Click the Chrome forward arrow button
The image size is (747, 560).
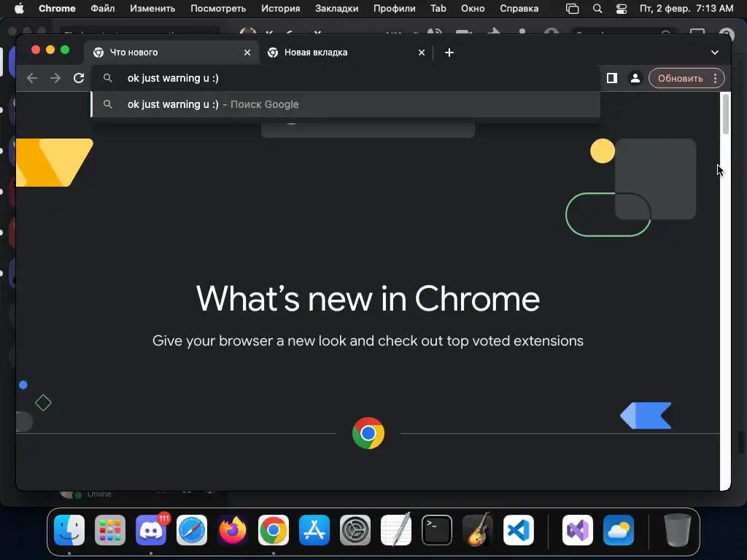(x=55, y=78)
